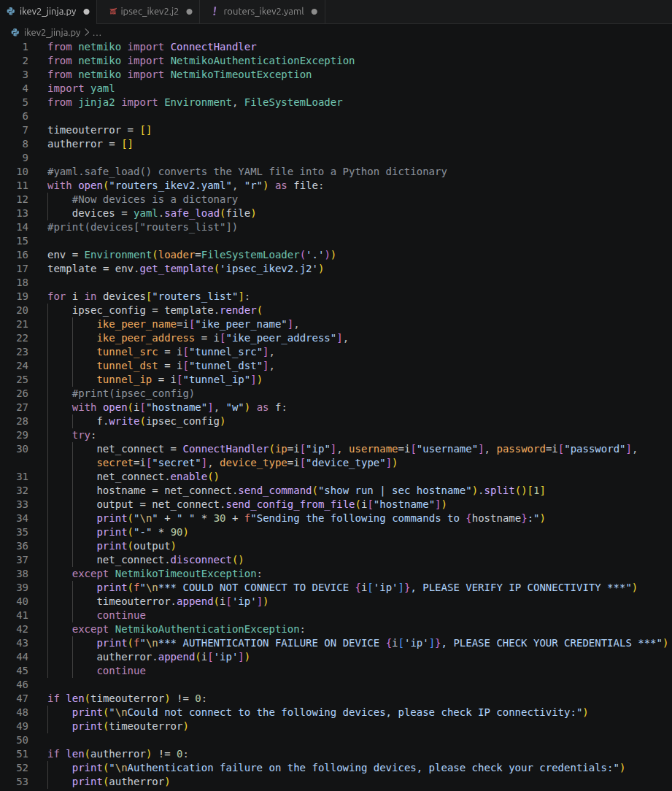Click template.render( on line 20
Viewport: 672px width, 791px height.
pyautogui.click(x=213, y=310)
